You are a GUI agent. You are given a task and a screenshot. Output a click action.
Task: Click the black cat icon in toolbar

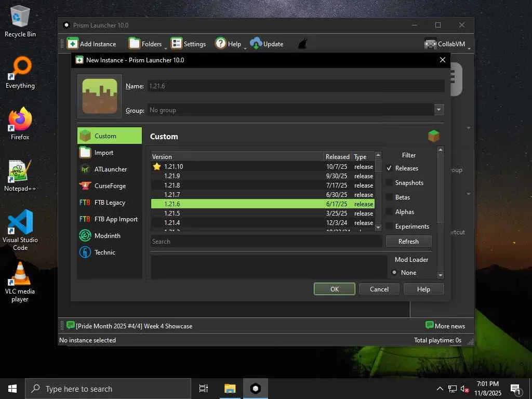tap(302, 44)
